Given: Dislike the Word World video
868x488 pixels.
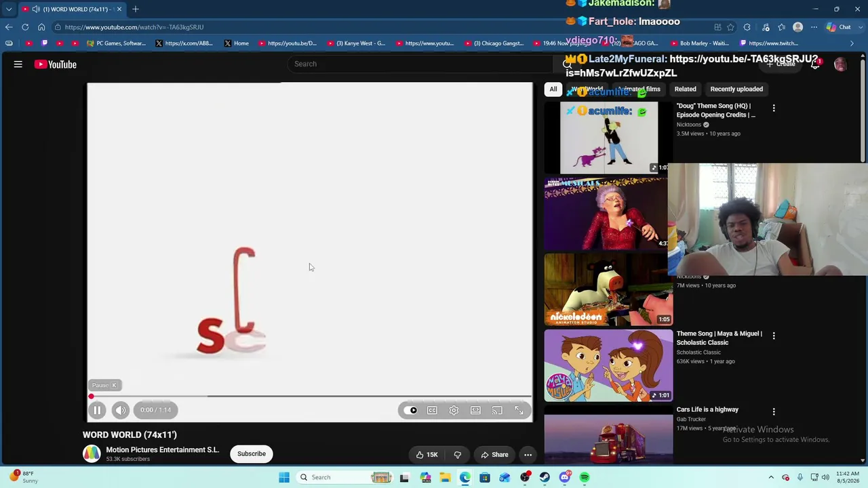Looking at the screenshot, I should (458, 455).
